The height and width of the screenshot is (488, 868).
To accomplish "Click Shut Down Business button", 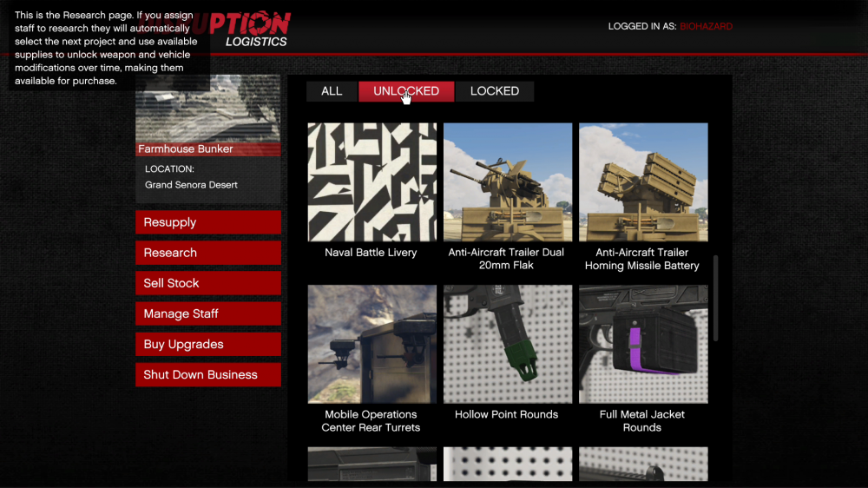I will (208, 374).
